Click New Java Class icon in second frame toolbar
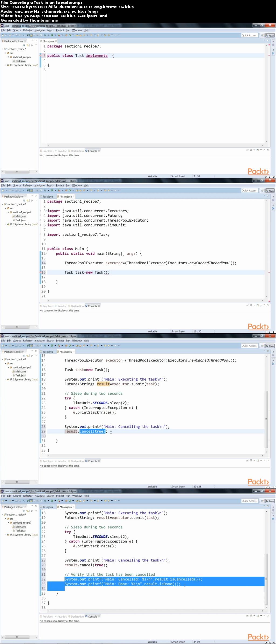 (x=70, y=190)
